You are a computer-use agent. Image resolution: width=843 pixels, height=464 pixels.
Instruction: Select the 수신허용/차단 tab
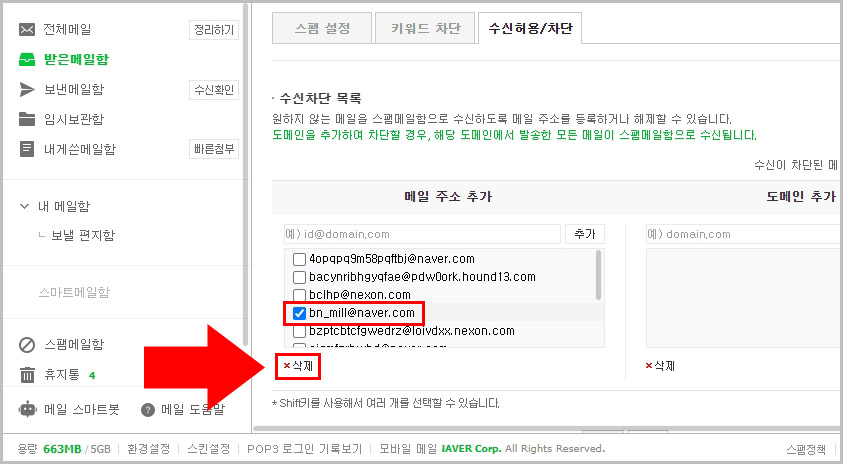click(530, 28)
